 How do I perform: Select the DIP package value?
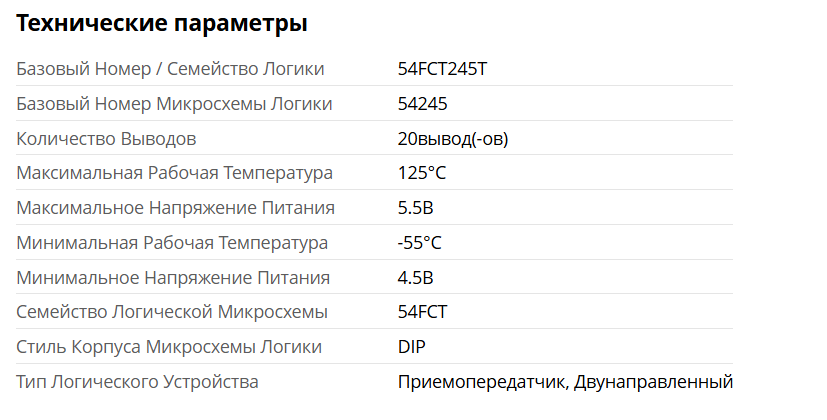412,347
